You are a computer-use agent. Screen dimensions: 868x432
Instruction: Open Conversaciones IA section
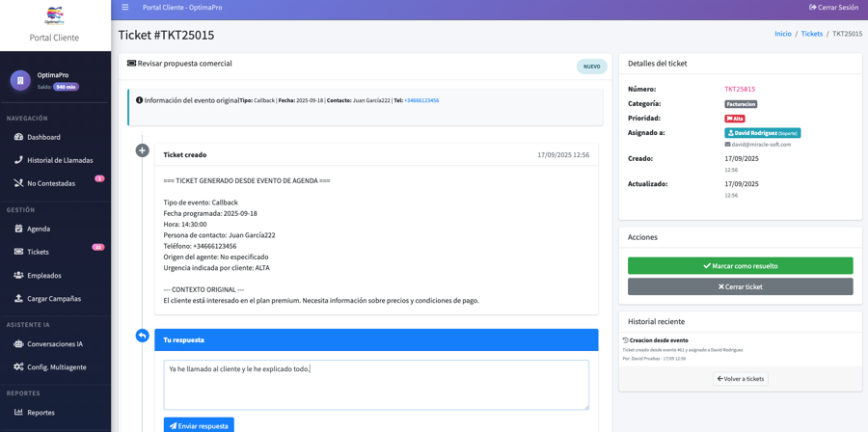54,343
